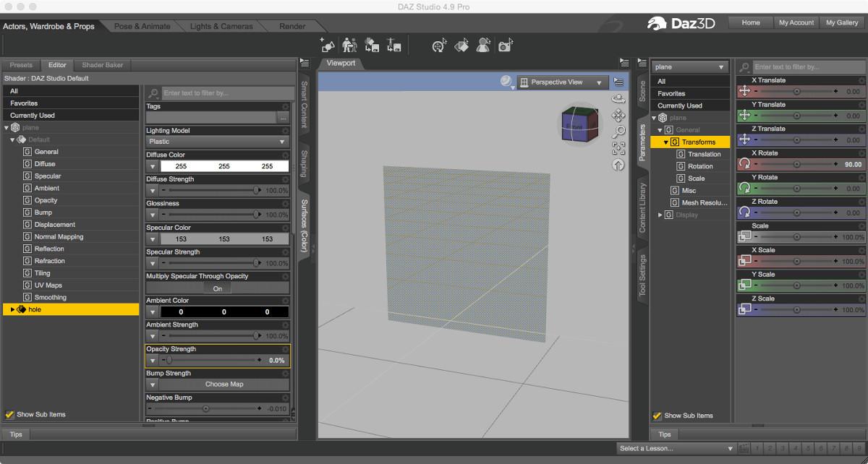Open the Shader Baker tab
Image resolution: width=868 pixels, height=464 pixels.
pos(102,65)
